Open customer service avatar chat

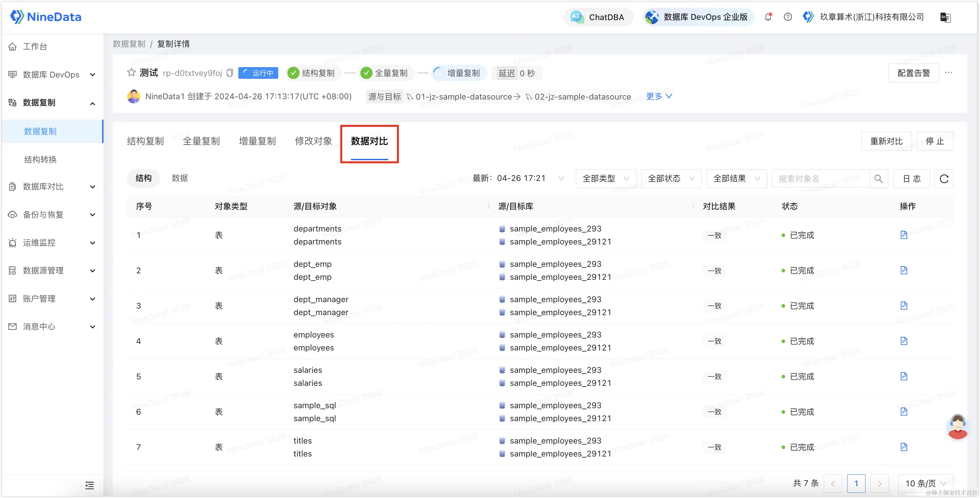pyautogui.click(x=957, y=426)
